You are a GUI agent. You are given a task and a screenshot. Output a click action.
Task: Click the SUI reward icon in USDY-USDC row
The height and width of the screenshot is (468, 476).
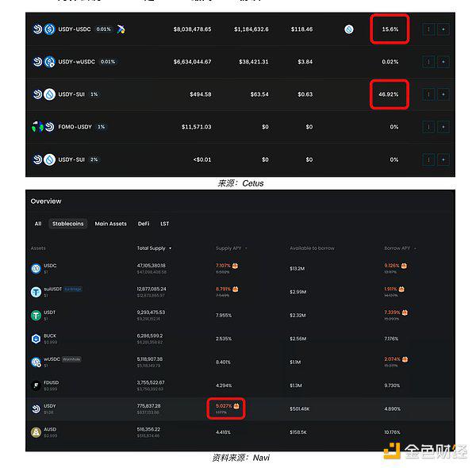(349, 29)
